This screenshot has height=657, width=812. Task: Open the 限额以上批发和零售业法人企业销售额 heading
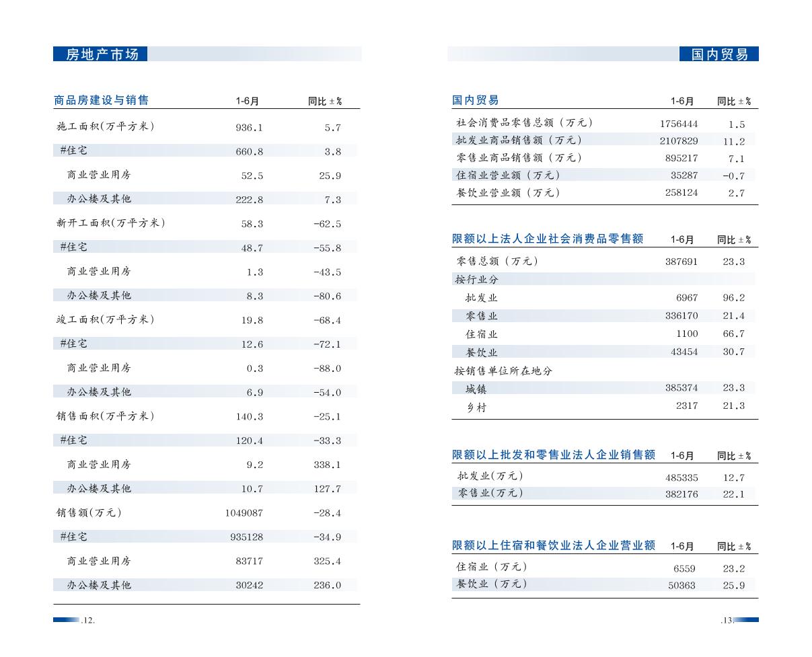tap(553, 455)
